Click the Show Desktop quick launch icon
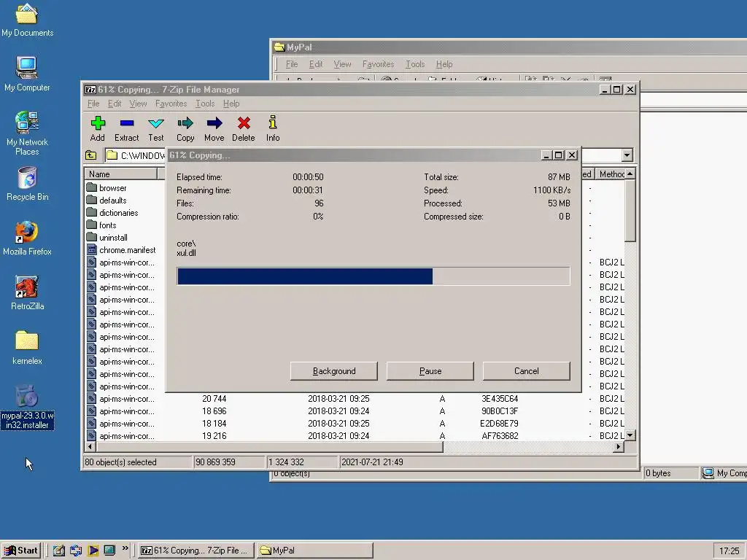Viewport: 747px width, 560px height. click(x=58, y=551)
